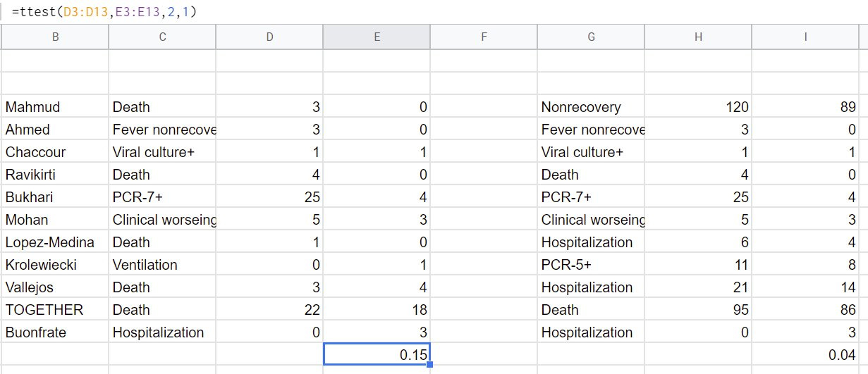This screenshot has height=374, width=868.
Task: Select the Bukhari cell
Action: (x=55, y=197)
